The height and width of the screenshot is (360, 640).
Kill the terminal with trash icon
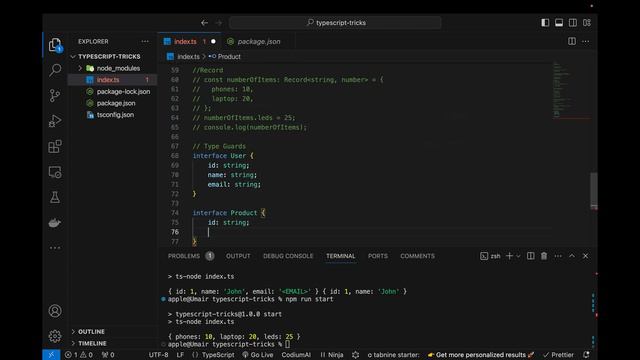[544, 256]
